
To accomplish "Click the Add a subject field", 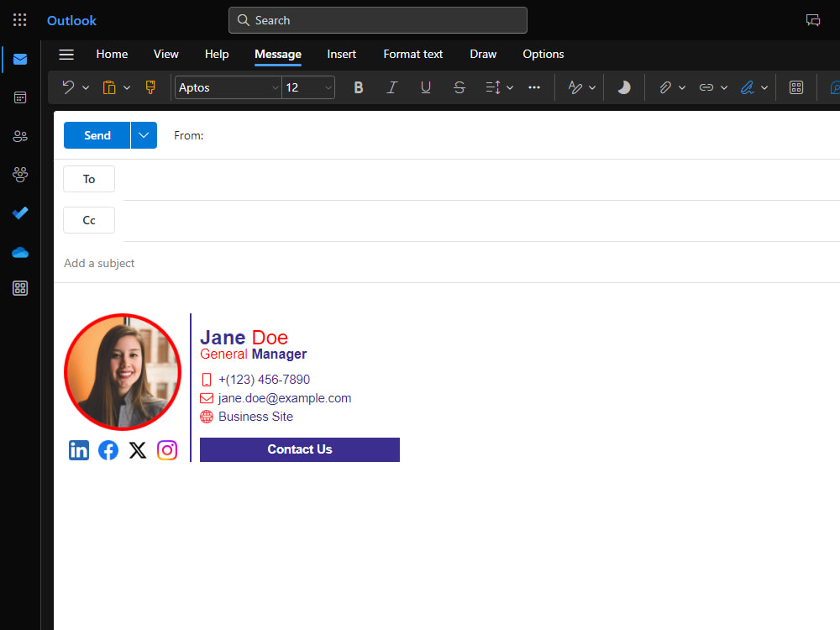I will pyautogui.click(x=99, y=263).
